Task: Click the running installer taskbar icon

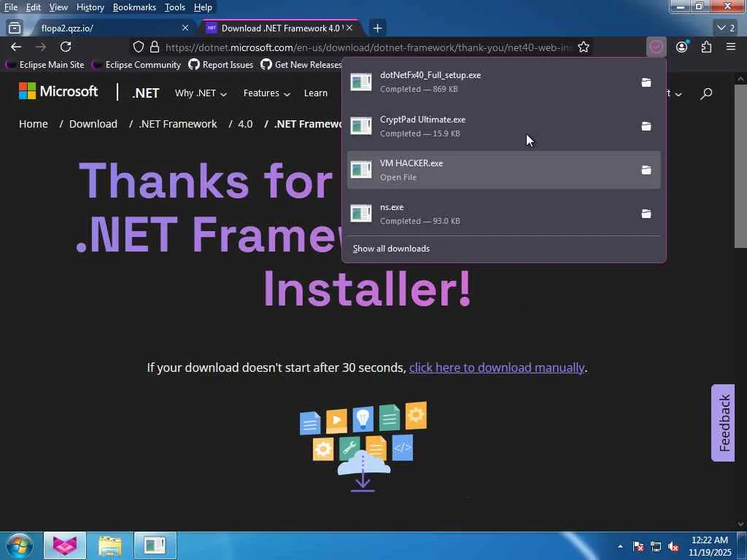Action: click(x=155, y=545)
